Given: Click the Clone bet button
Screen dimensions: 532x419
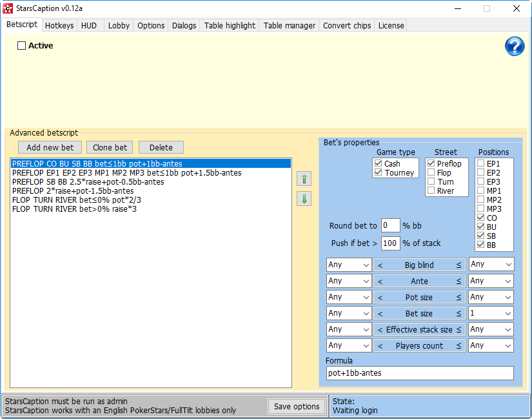Looking at the screenshot, I should tap(110, 147).
